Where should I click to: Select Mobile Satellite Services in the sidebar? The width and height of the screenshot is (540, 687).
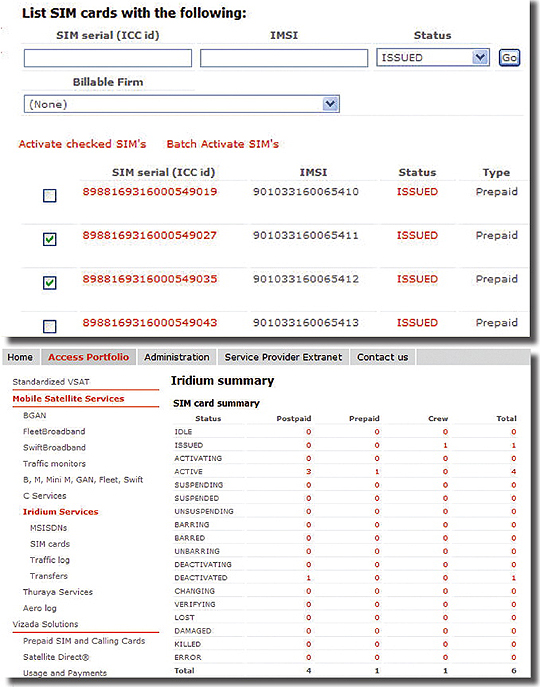tap(68, 399)
